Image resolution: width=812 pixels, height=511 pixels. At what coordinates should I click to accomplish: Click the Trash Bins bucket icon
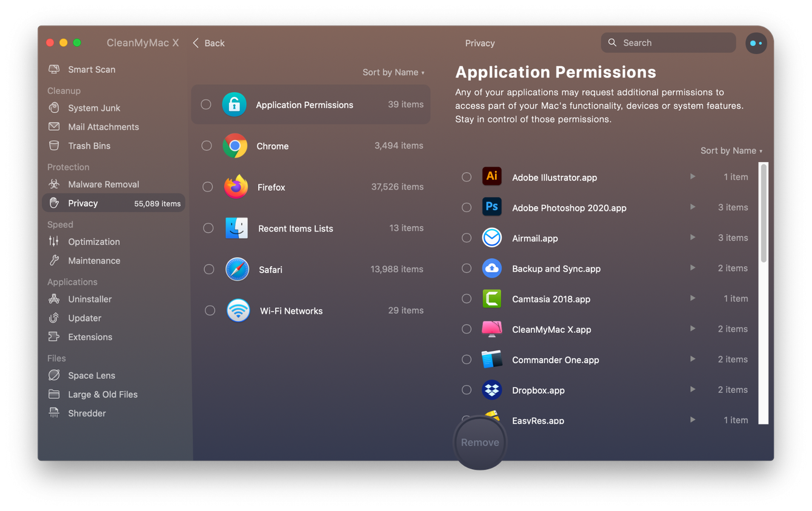[x=54, y=145]
